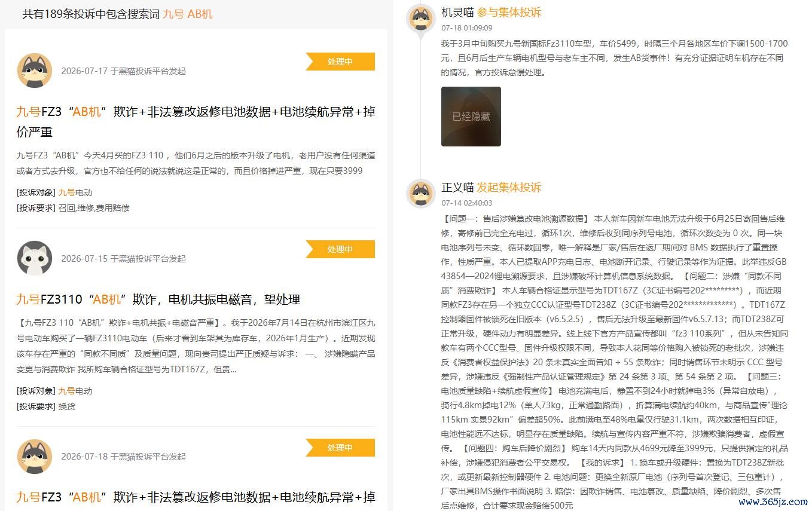Click the 参与集体投诉 label beside 机灵喵

tap(509, 13)
